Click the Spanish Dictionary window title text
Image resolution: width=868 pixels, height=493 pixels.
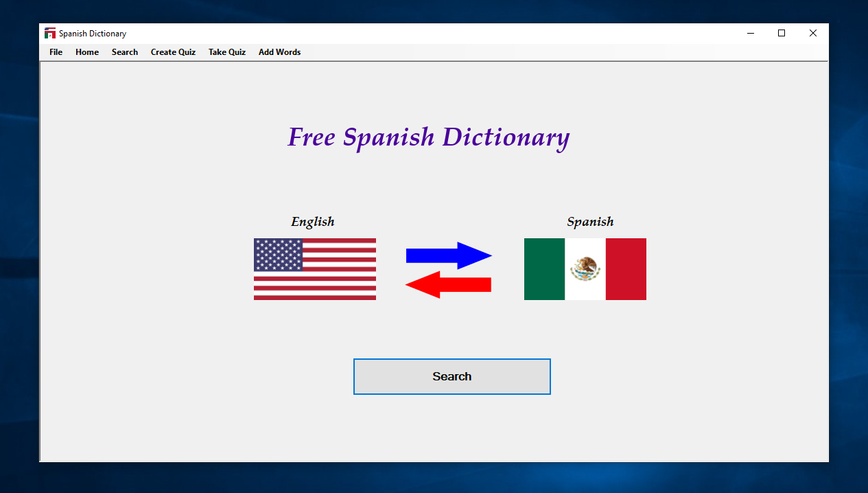click(x=93, y=34)
